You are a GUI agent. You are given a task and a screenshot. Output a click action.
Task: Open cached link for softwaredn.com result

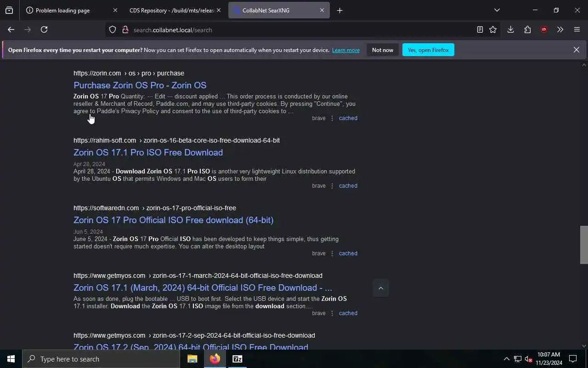348,253
